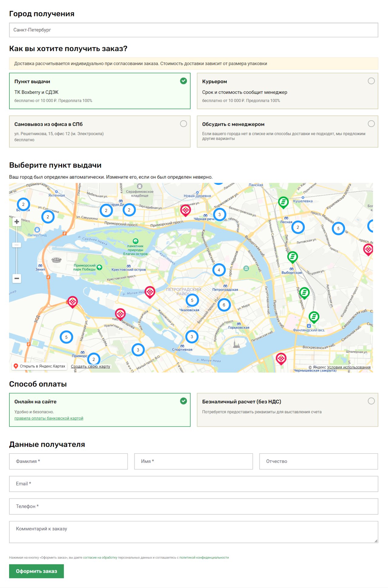The height and width of the screenshot is (588, 388).
Task: Open Создать свою карту link
Action: [90, 366]
